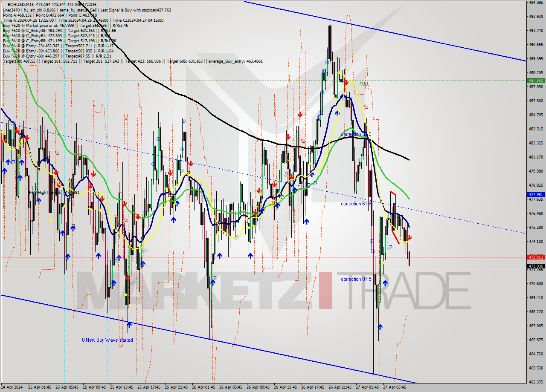Click the '24 Apr 2024' time label
Image resolution: width=546 pixels, height=392 pixels.
click(x=12, y=388)
